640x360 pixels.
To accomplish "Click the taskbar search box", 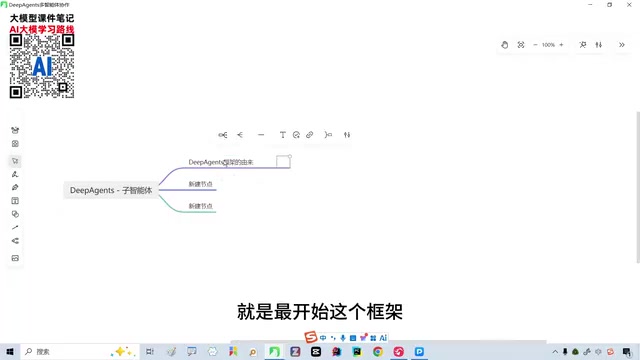I will point(80,351).
